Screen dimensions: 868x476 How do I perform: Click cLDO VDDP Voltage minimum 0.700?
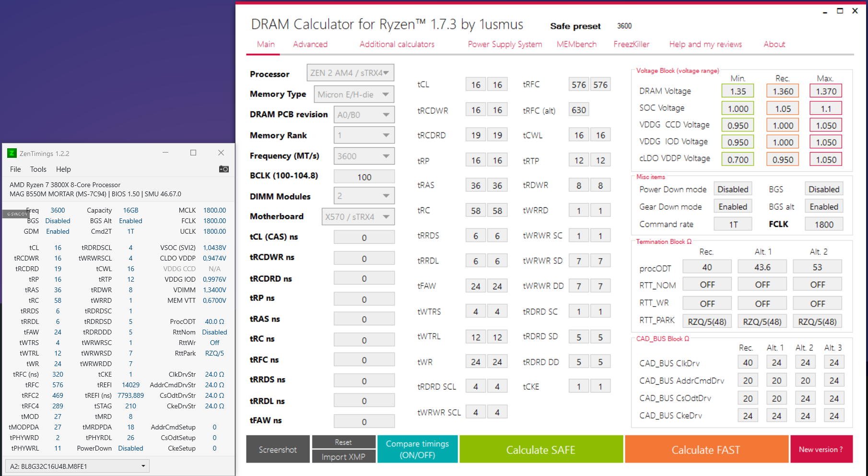click(738, 159)
